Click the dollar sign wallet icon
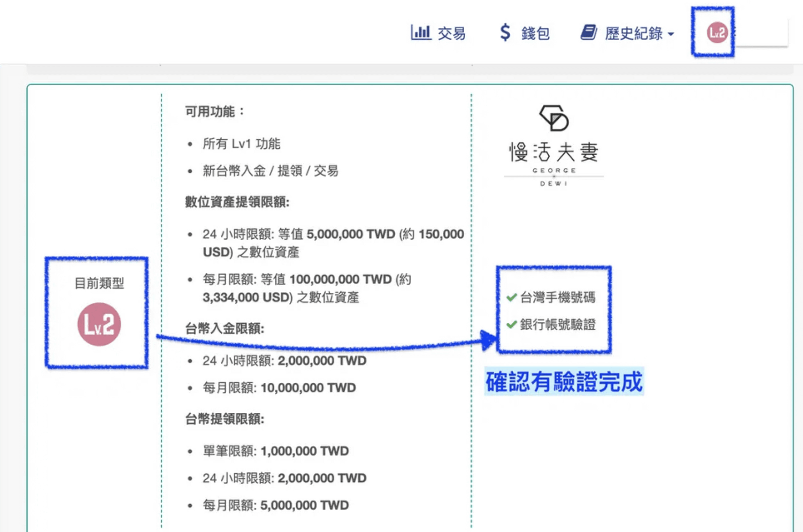Image resolution: width=803 pixels, height=532 pixels. [x=505, y=32]
